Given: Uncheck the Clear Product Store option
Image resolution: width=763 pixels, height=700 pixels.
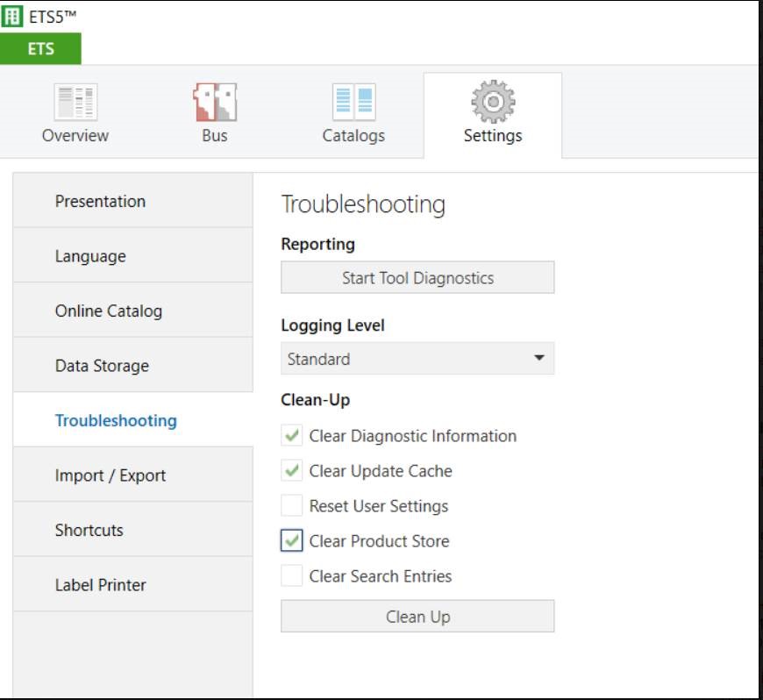Looking at the screenshot, I should point(292,541).
